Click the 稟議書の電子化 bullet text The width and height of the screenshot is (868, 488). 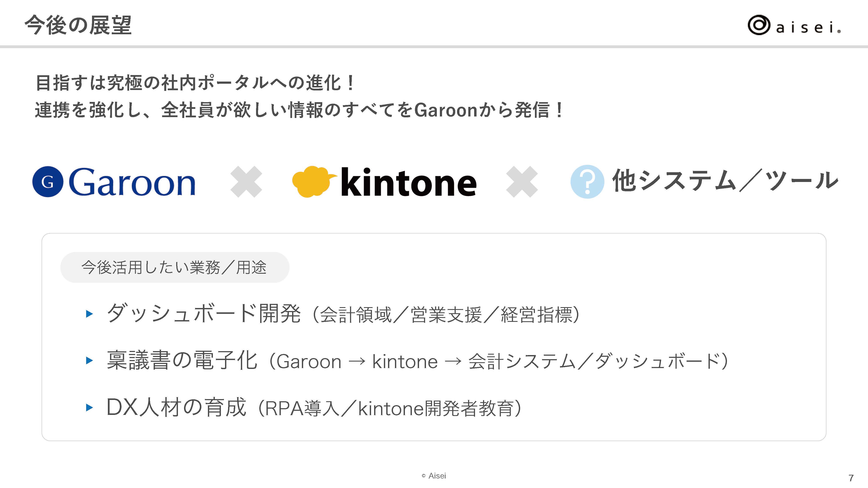[182, 360]
